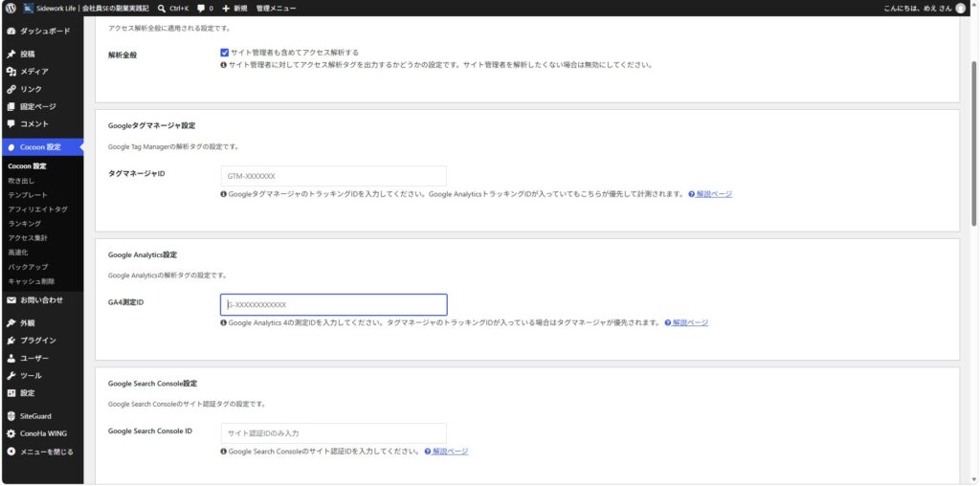Click the 固定ページ pages icon
The image size is (980, 486).
click(x=11, y=106)
